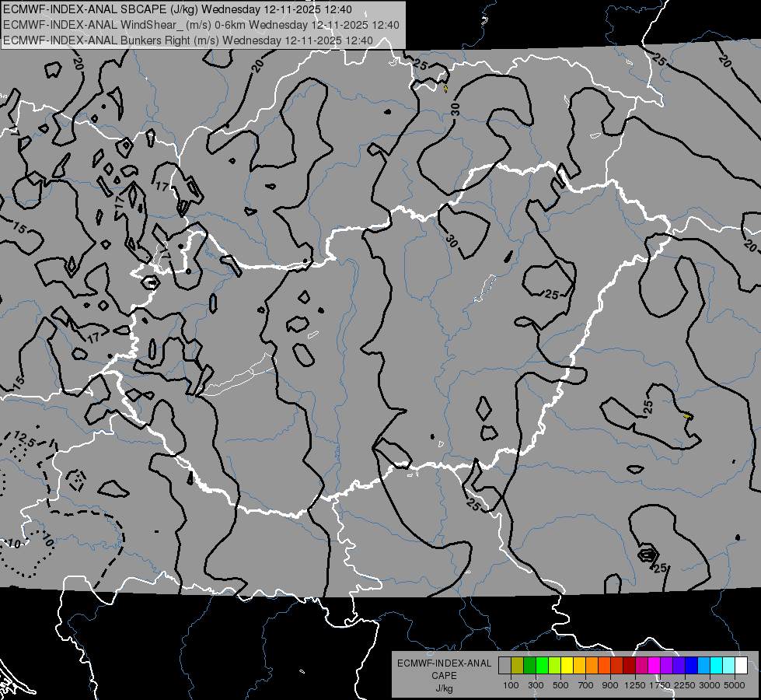
Task: Click the 700 value under the colorbar
Action: [x=586, y=685]
